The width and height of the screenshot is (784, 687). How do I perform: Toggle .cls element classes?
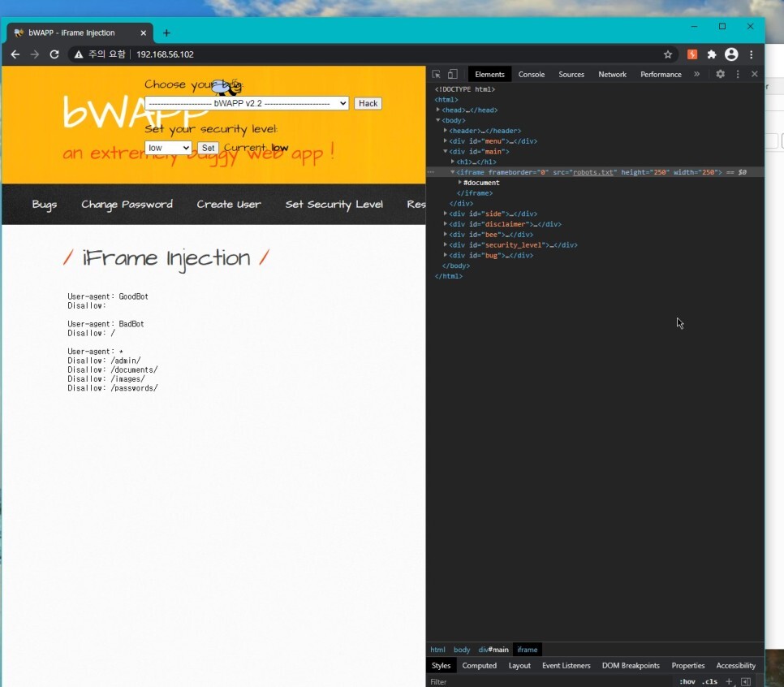709,681
